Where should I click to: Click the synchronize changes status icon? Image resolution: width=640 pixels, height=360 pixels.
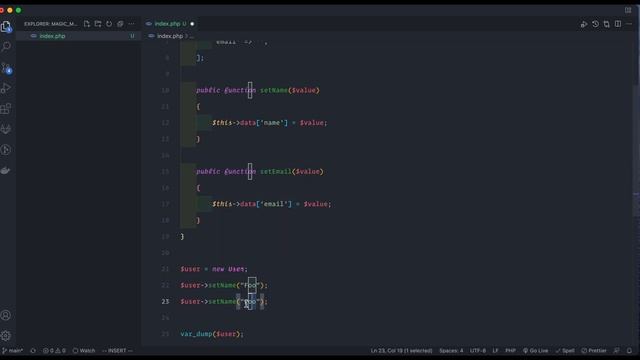pos(33,351)
